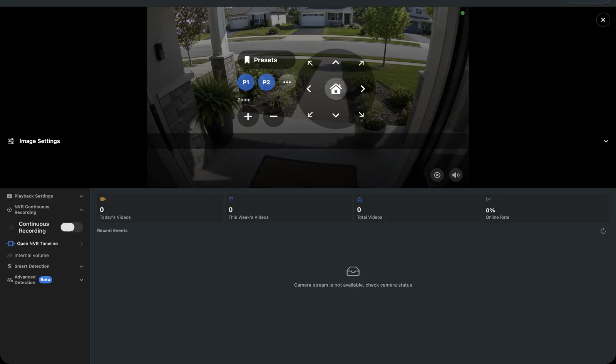Open Image Settings sliders icon
The width and height of the screenshot is (616, 364).
click(11, 141)
